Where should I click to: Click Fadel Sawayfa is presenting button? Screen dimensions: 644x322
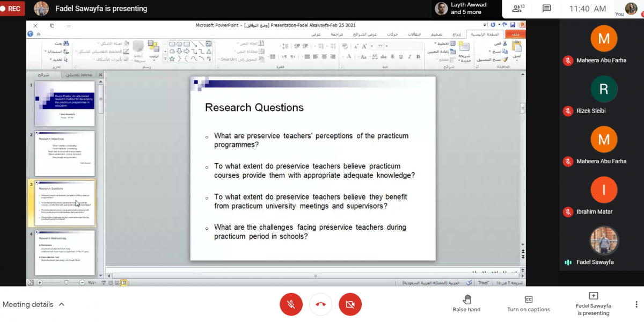coord(593,304)
